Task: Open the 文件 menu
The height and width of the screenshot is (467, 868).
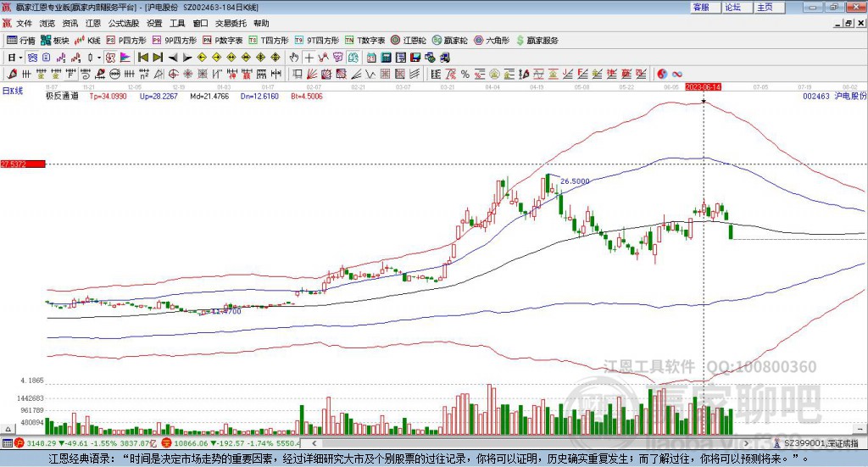Action: (x=24, y=23)
